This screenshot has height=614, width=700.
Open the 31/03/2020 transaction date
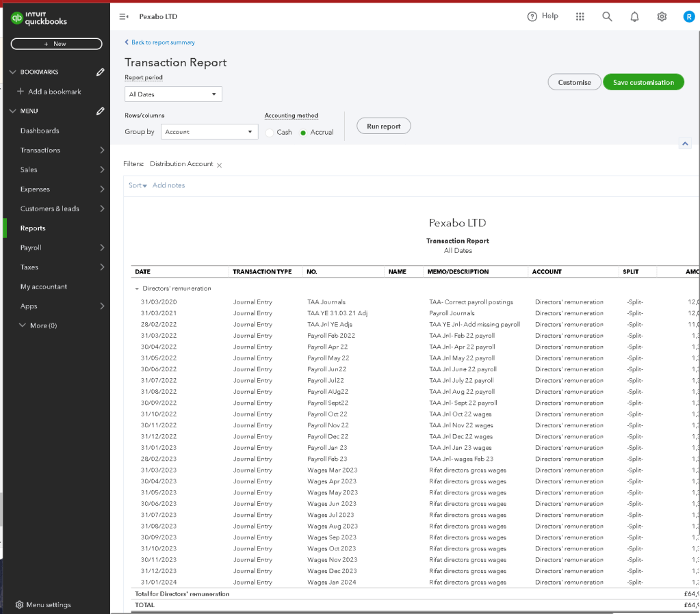click(x=159, y=302)
